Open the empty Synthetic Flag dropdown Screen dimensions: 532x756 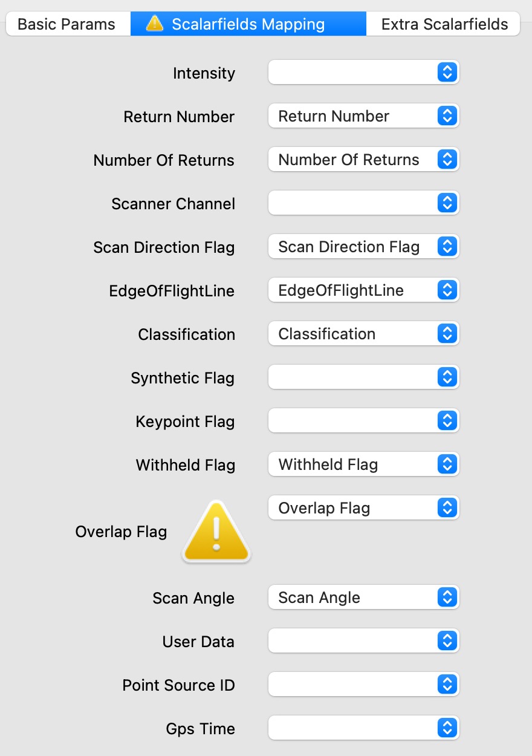[x=363, y=377]
